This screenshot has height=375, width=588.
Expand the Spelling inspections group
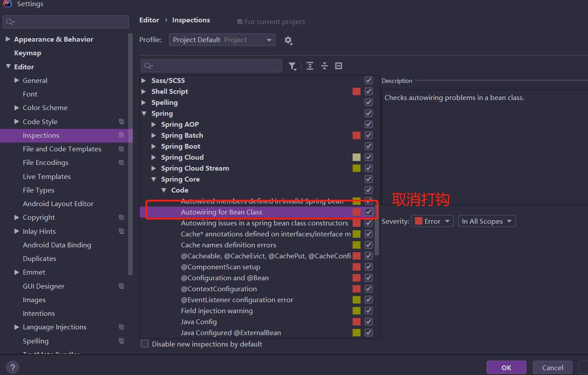tap(144, 102)
